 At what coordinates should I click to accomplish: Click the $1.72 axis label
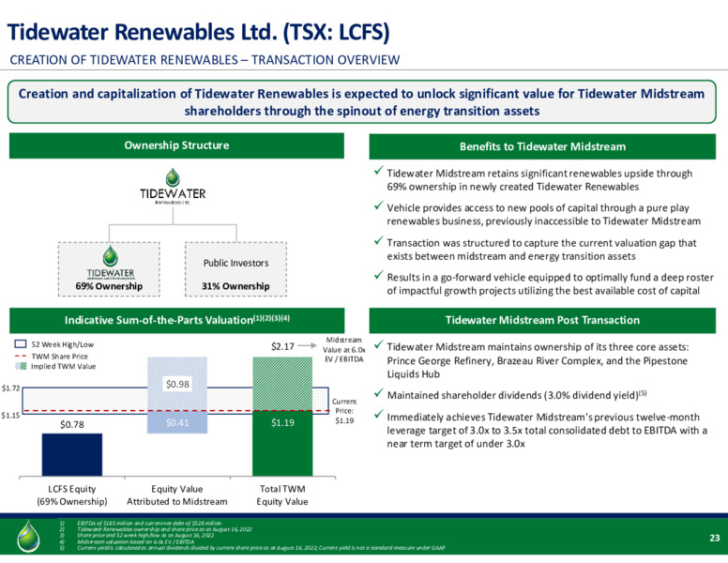click(10, 388)
